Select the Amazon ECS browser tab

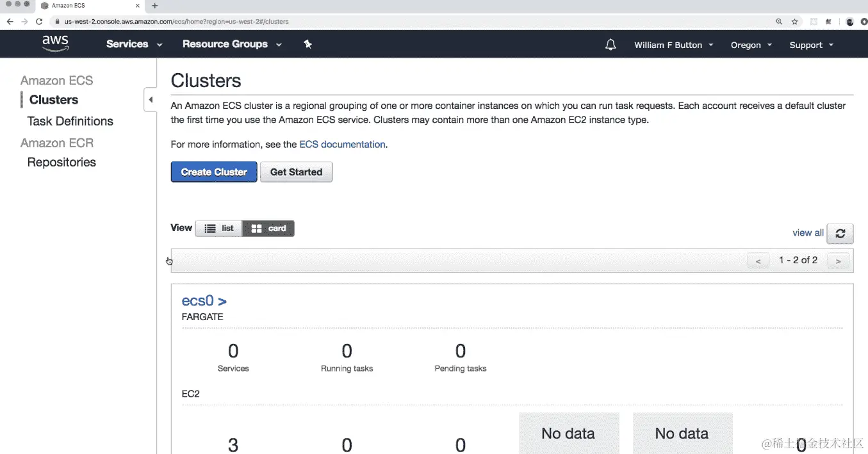90,6
